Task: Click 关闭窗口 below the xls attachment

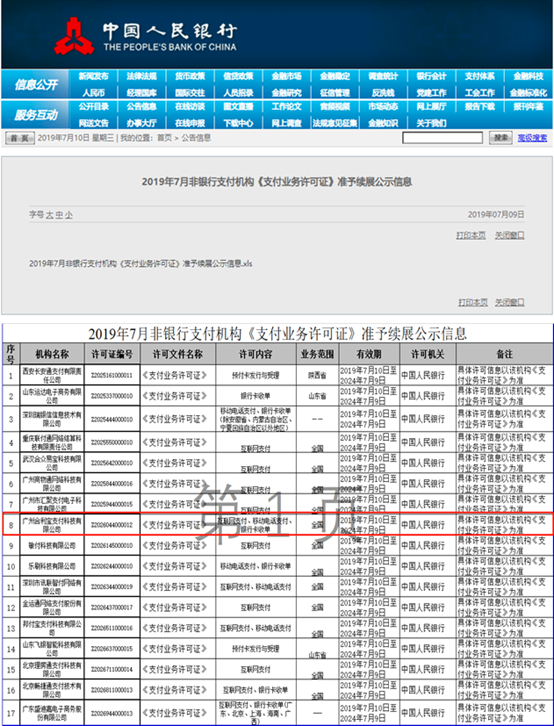Action: [510, 302]
